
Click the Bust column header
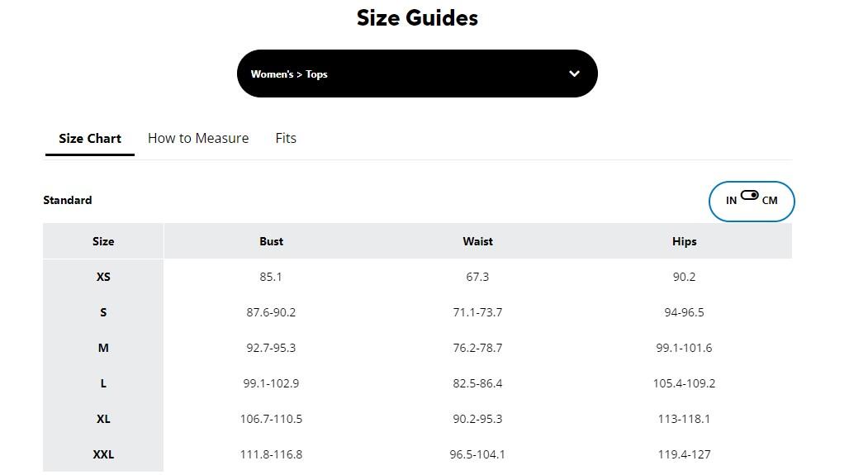(x=271, y=241)
